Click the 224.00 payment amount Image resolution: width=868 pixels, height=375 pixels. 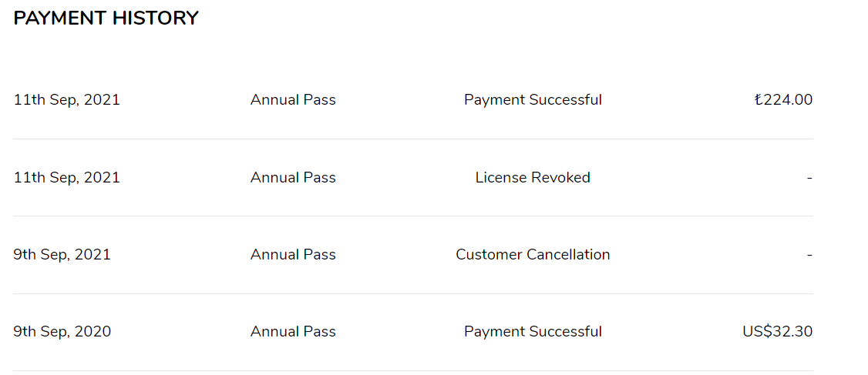coord(783,100)
